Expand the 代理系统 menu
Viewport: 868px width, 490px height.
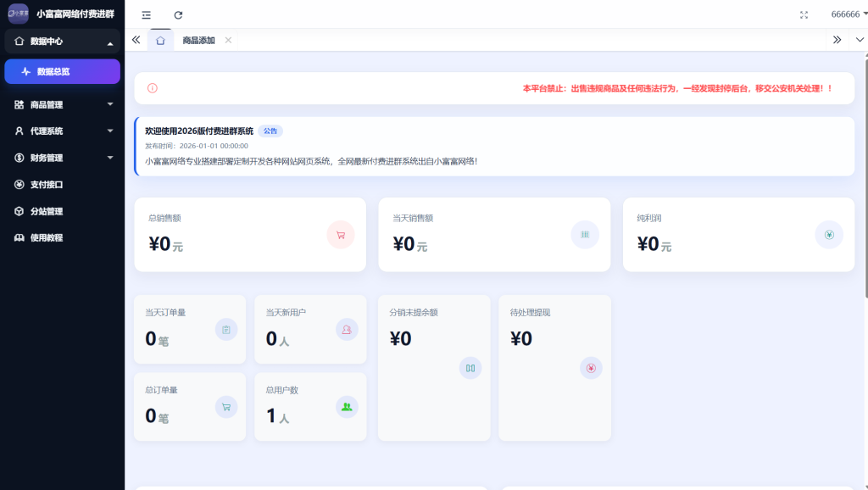pyautogui.click(x=62, y=131)
